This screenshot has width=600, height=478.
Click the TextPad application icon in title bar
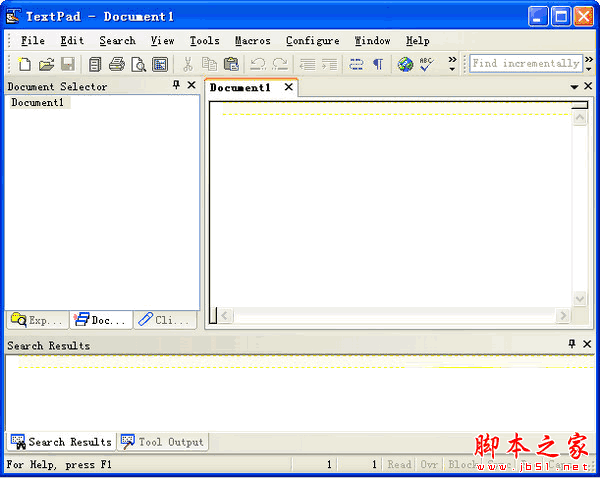pyautogui.click(x=13, y=16)
